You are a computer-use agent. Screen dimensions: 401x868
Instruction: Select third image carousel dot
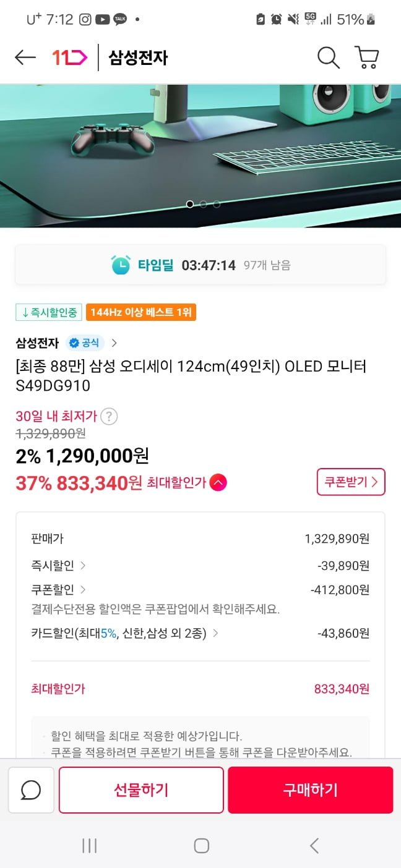click(x=217, y=204)
